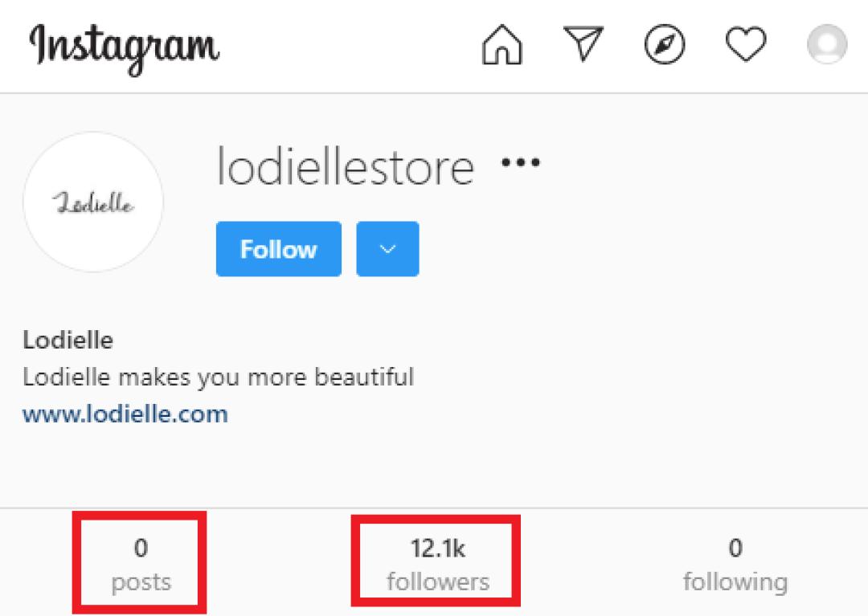The image size is (868, 616).
Task: Expand suggested accounts arrow beside Follow
Action: tap(387, 249)
